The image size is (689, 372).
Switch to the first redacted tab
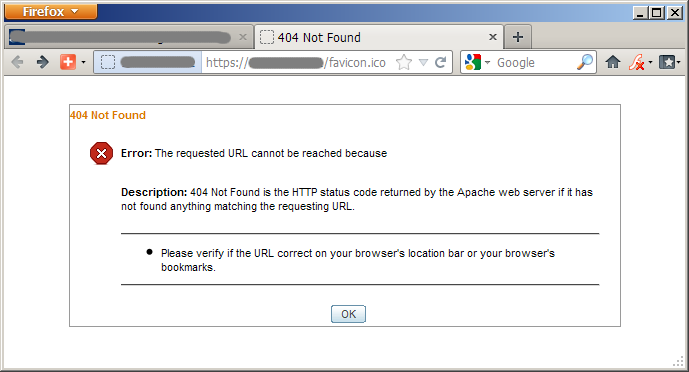coord(129,37)
